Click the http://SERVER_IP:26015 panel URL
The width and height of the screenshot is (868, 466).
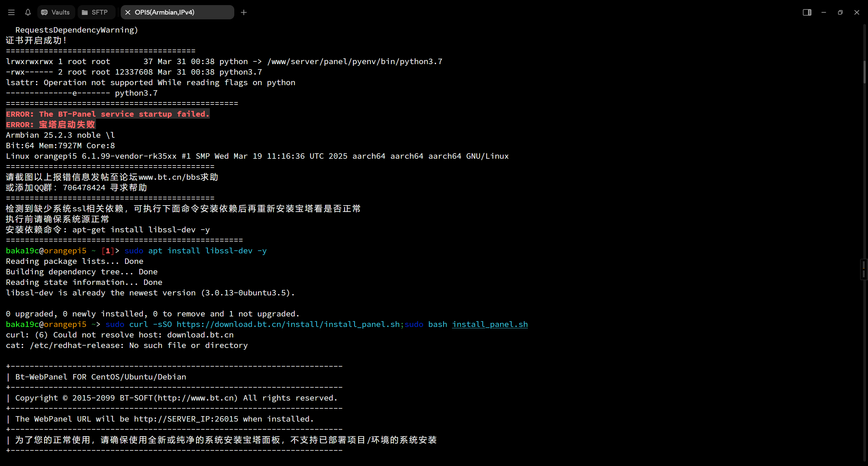point(186,419)
